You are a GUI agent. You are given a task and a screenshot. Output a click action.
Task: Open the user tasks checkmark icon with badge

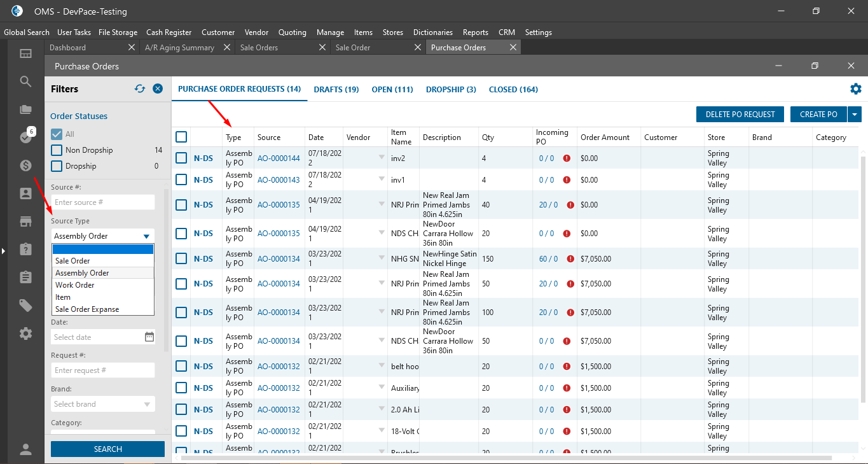pos(25,137)
